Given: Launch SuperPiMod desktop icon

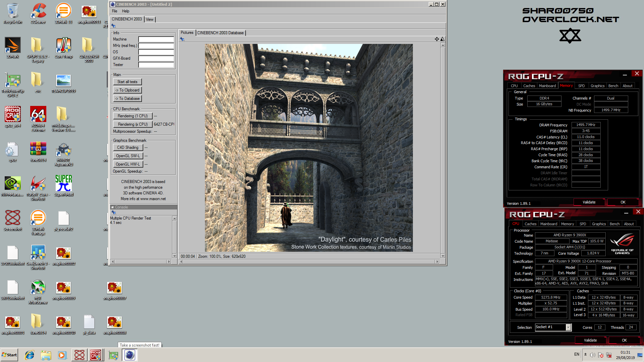Looking at the screenshot, I should click(63, 186).
